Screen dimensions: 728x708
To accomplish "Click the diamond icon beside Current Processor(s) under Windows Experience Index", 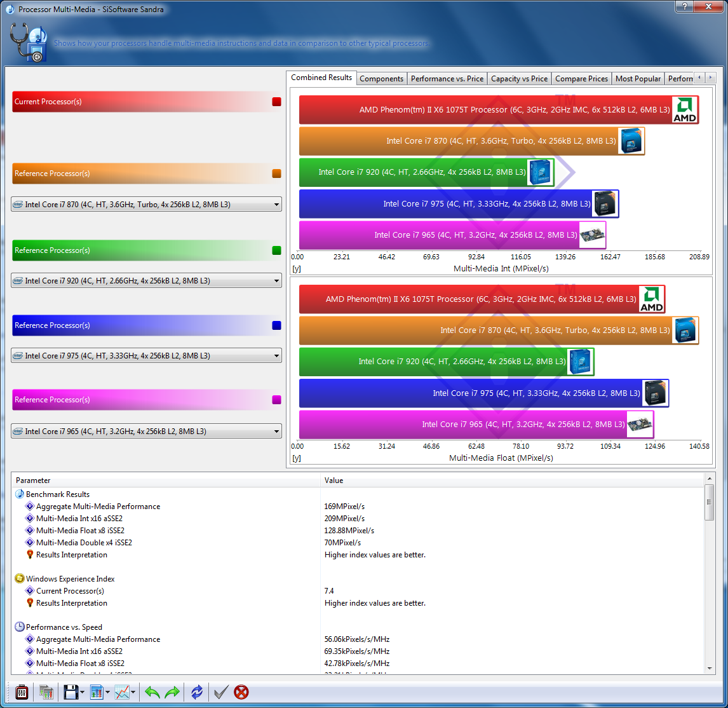I will pos(30,590).
